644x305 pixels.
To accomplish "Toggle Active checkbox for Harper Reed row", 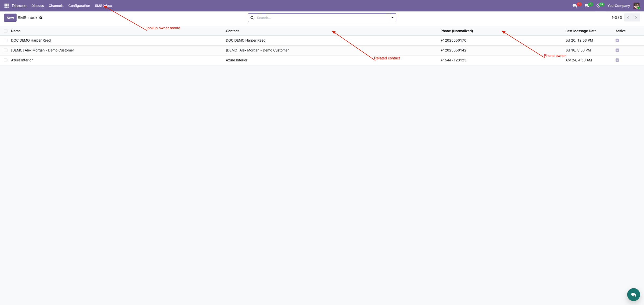I will coord(617,41).
